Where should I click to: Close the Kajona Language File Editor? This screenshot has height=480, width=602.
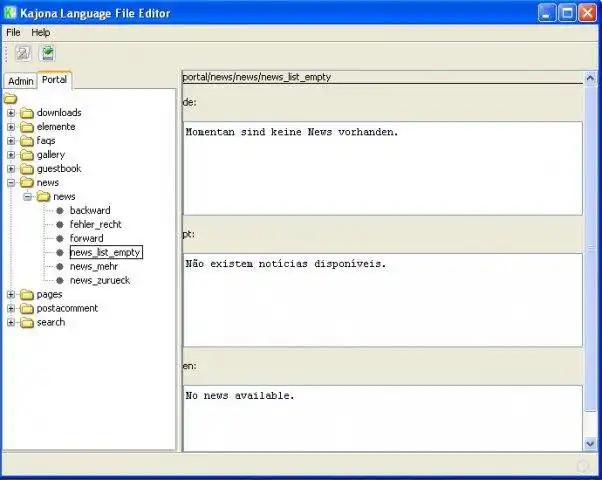tap(587, 13)
